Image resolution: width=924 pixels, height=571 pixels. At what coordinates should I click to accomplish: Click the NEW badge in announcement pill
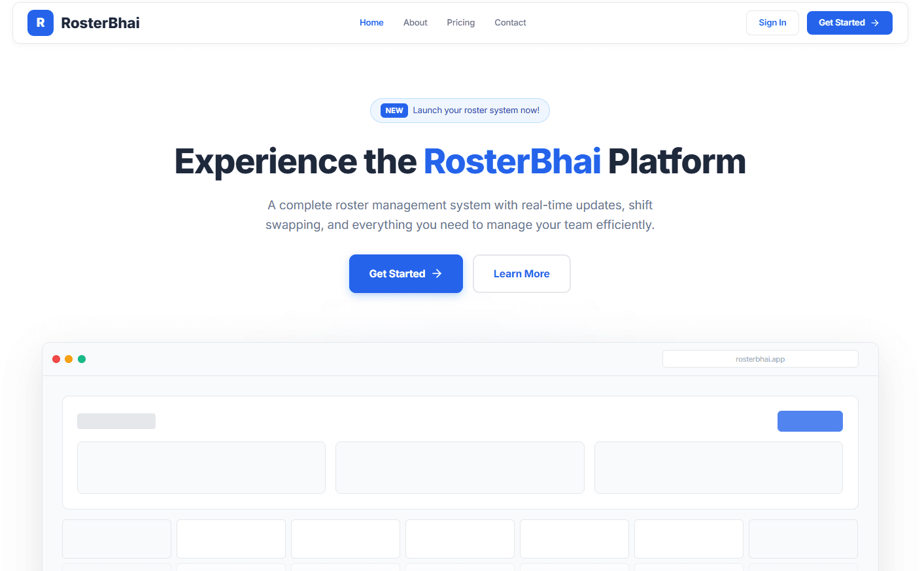pyautogui.click(x=394, y=110)
